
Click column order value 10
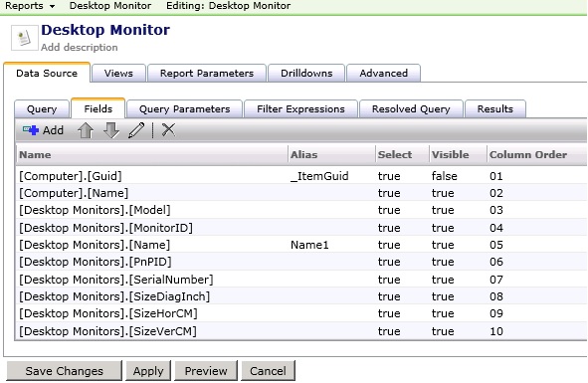coord(496,331)
